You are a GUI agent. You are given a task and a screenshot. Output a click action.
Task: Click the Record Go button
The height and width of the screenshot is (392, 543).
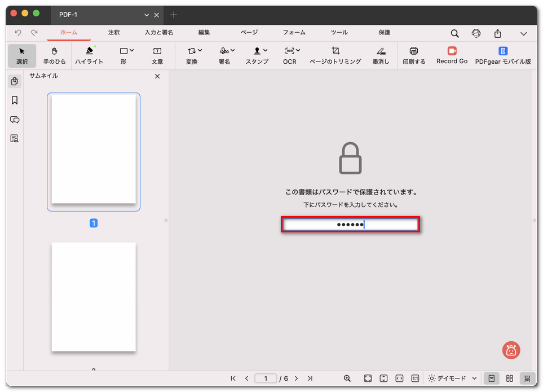451,56
